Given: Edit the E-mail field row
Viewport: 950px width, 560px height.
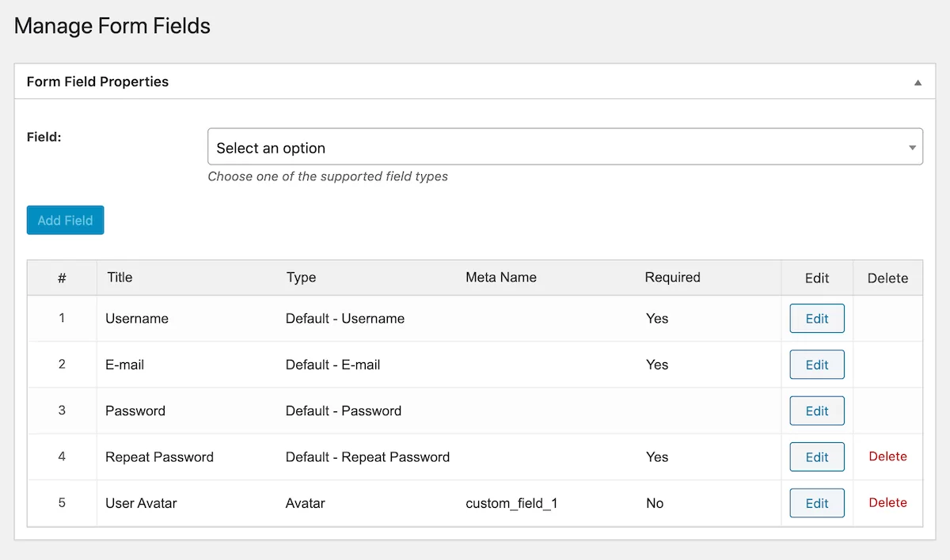Looking at the screenshot, I should (817, 365).
